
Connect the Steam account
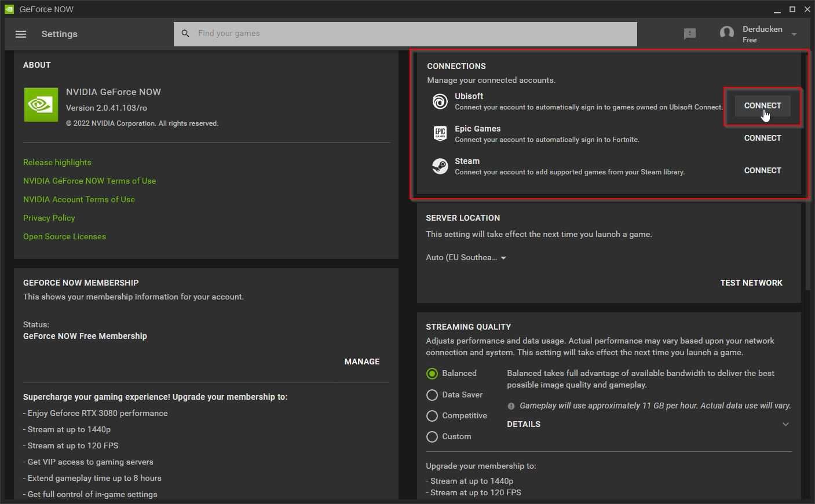click(762, 171)
